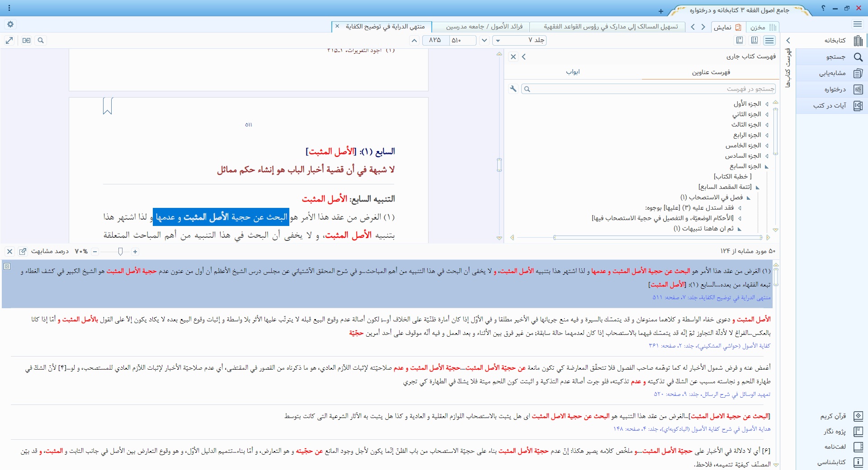Expand the الجزء السادس tree node

pos(767,156)
